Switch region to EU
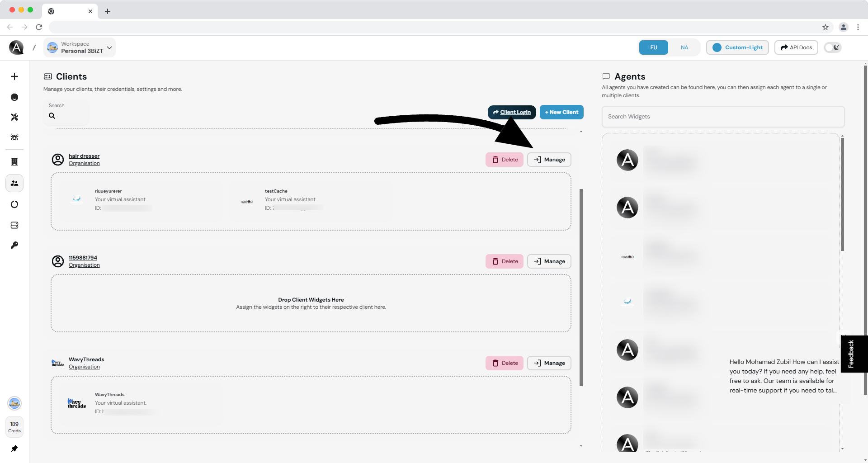Viewport: 868px width, 463px height. [x=654, y=47]
